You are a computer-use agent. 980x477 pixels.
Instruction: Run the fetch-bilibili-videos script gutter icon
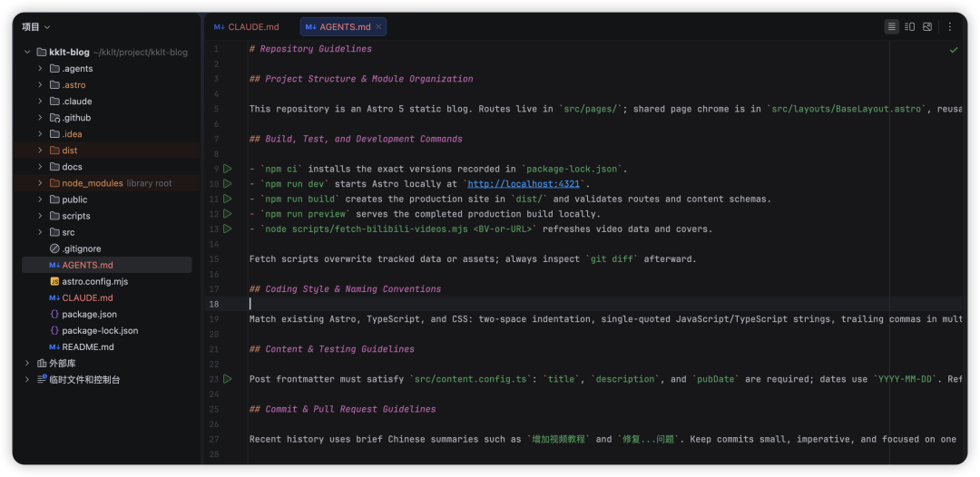[228, 229]
